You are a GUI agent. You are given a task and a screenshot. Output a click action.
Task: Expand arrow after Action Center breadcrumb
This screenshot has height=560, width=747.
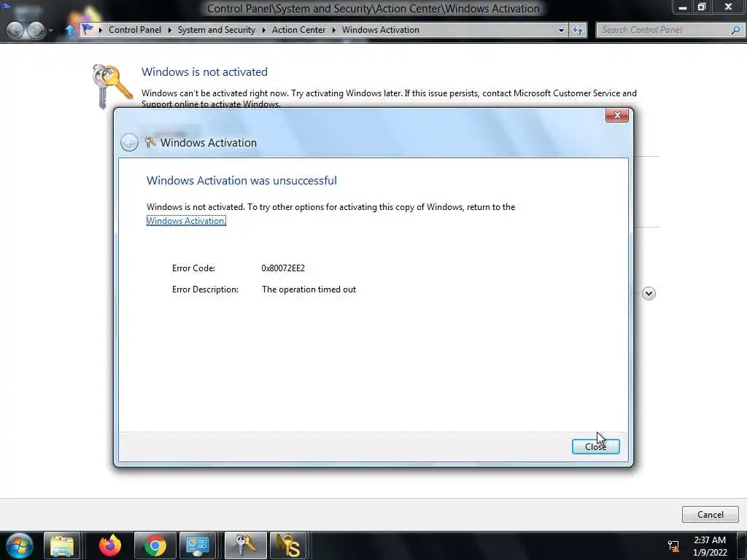[x=333, y=30]
